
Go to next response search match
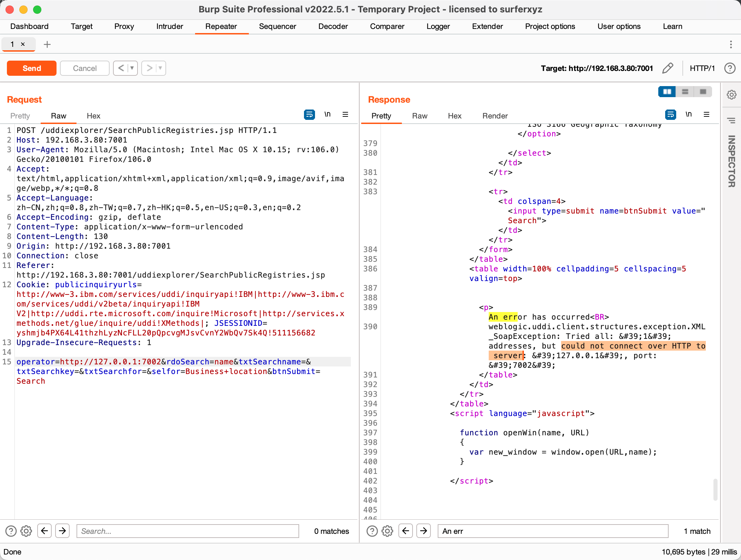[424, 531]
